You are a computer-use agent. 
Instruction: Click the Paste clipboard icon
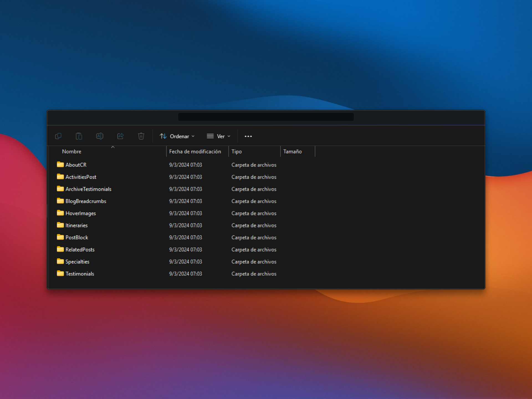[79, 136]
